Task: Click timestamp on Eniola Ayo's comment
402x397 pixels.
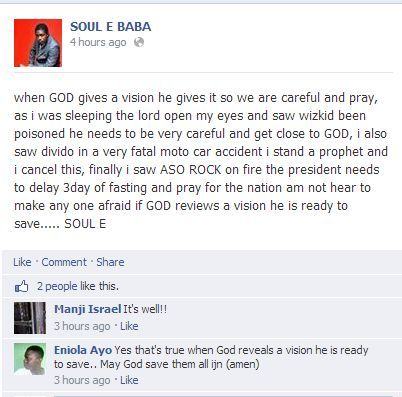Action: [x=82, y=380]
